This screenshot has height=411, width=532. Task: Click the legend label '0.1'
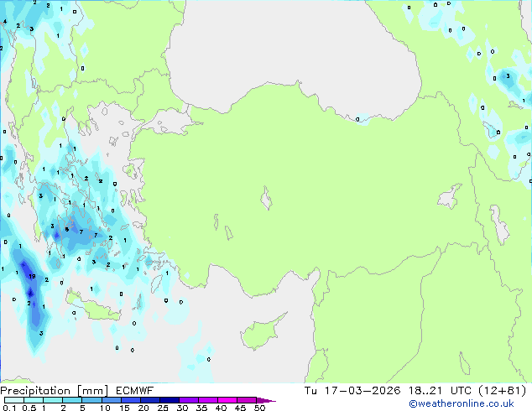9,408
